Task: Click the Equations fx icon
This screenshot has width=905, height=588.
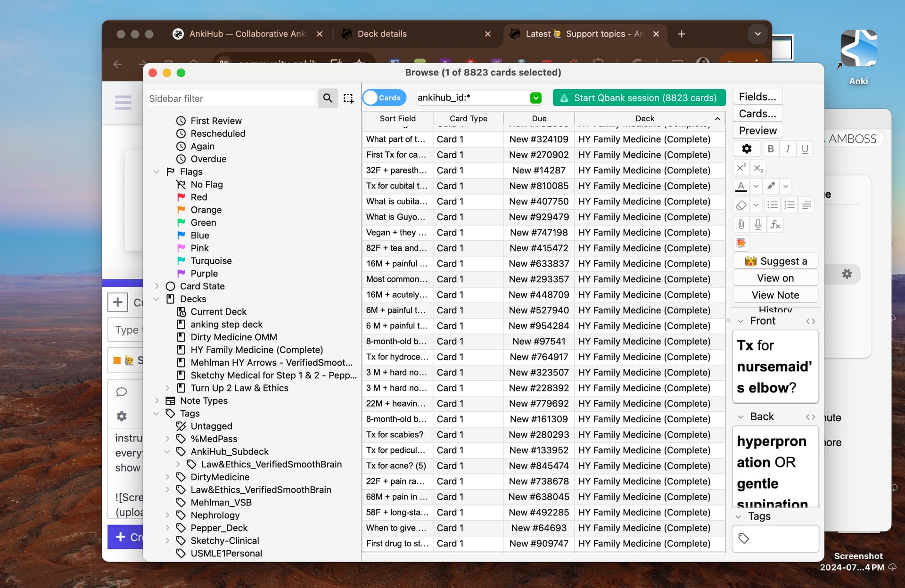Action: pyautogui.click(x=775, y=224)
